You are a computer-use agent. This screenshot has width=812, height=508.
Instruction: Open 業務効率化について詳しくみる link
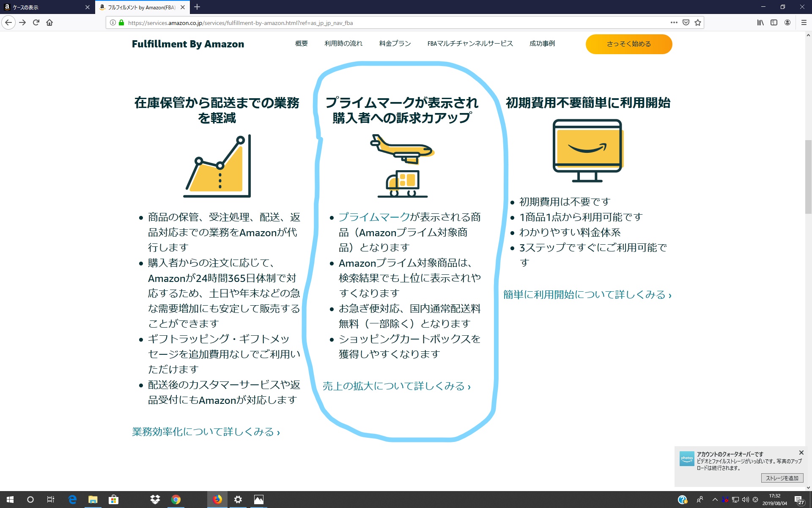tap(206, 432)
